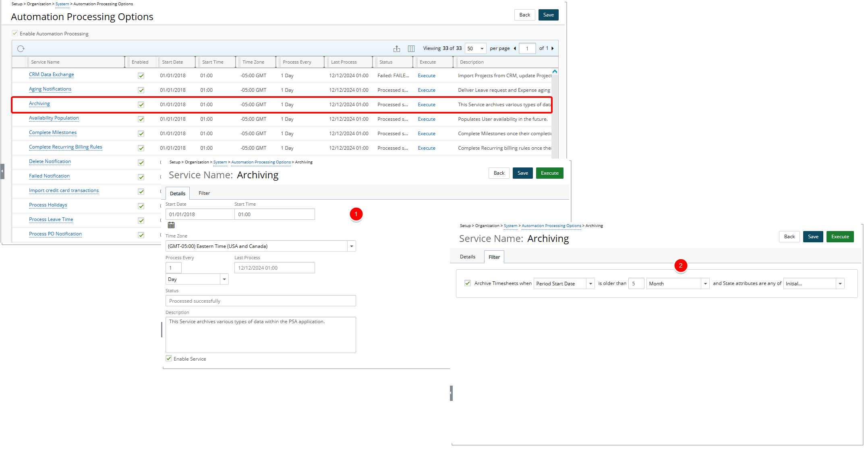Toggle the Enable Service checkbox
Screen dimensions: 868x450
click(169, 359)
